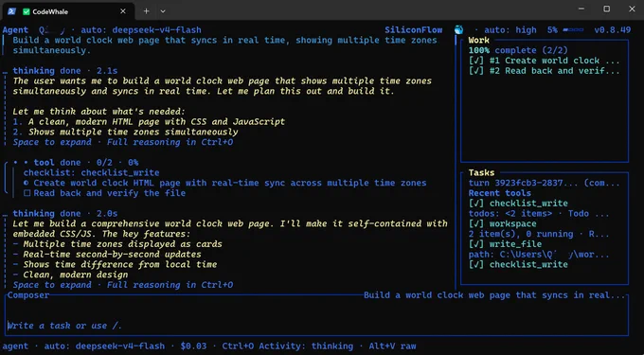
Task: Click the 'auto: high' reasoning setting
Action: click(x=510, y=30)
